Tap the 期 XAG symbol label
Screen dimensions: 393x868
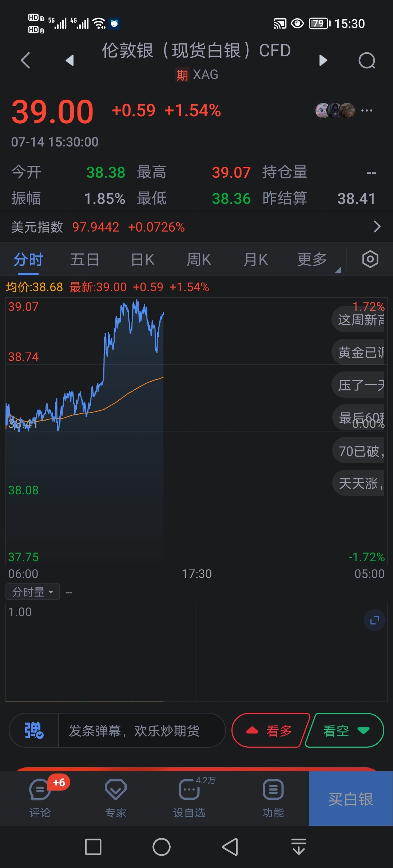pos(197,75)
